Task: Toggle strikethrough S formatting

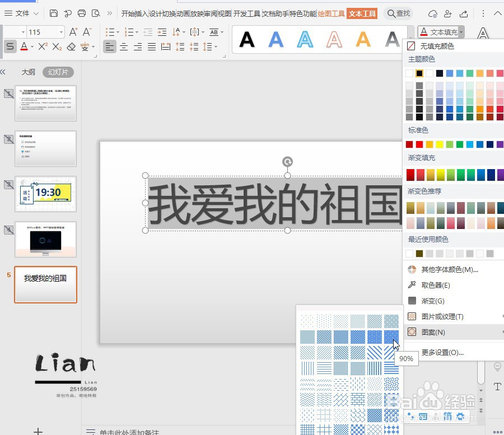Action: click(x=10, y=46)
